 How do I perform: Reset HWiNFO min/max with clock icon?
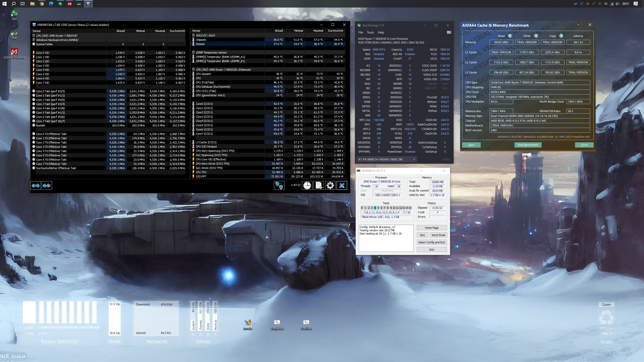(x=307, y=186)
